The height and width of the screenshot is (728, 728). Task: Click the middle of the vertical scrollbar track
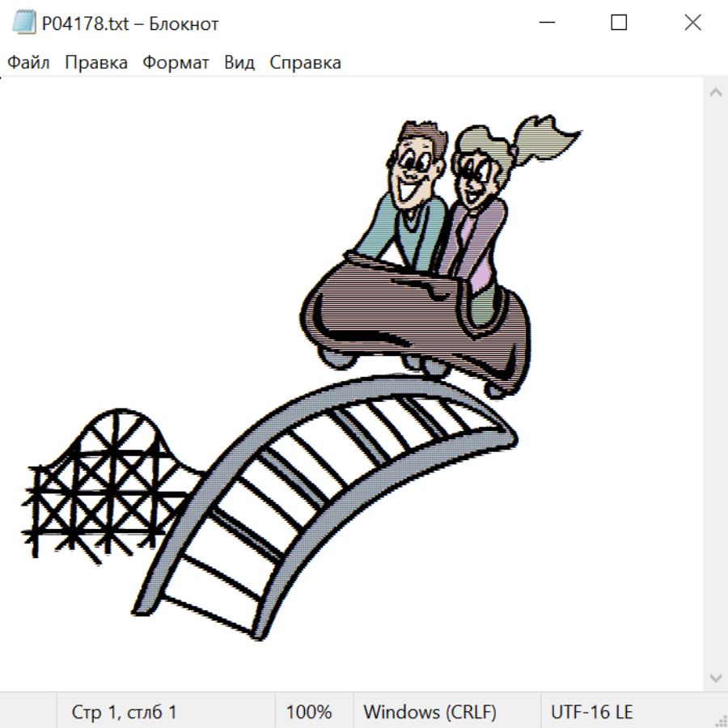tap(715, 384)
